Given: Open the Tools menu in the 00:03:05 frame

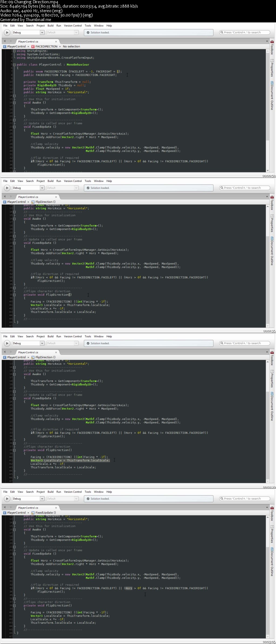Looking at the screenshot, I should [x=88, y=492].
